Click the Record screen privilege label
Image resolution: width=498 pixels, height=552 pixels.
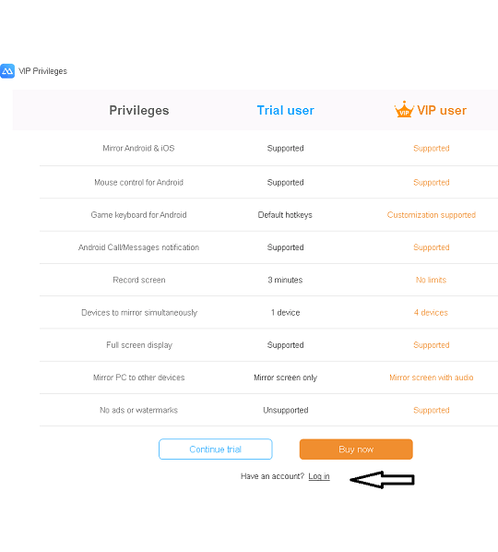coord(139,280)
